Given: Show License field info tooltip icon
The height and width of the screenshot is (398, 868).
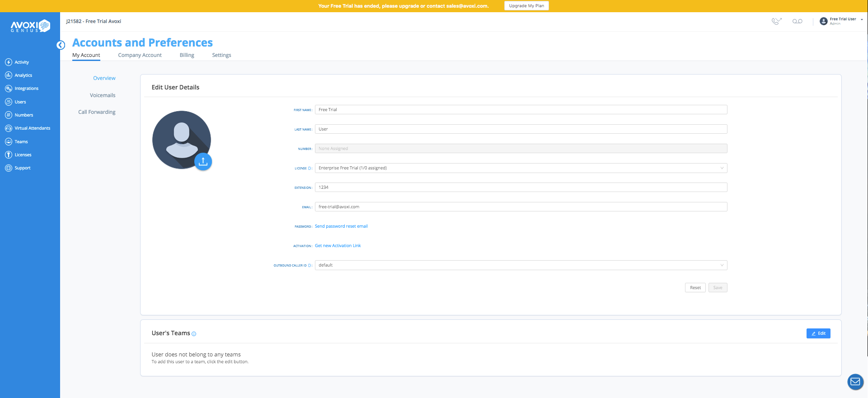Looking at the screenshot, I should pyautogui.click(x=310, y=169).
